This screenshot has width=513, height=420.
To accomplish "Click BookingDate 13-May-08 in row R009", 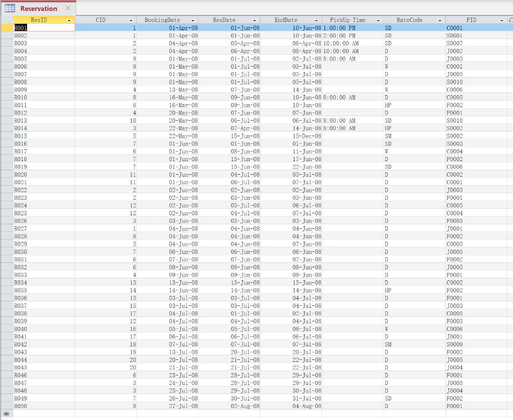I will click(x=167, y=90).
